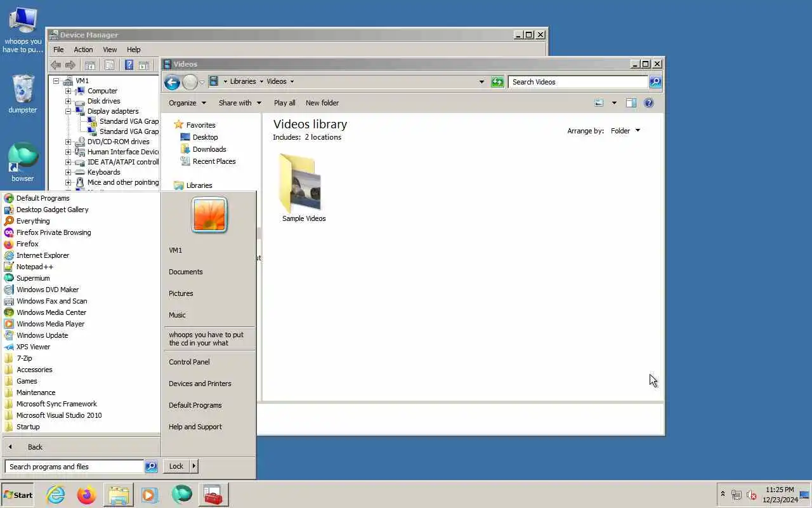Open Help icon in Videos window toolbar
The image size is (812, 508).
[648, 103]
